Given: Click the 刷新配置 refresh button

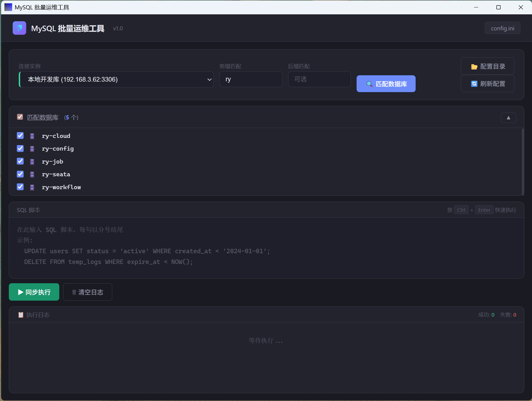Looking at the screenshot, I should tap(487, 84).
